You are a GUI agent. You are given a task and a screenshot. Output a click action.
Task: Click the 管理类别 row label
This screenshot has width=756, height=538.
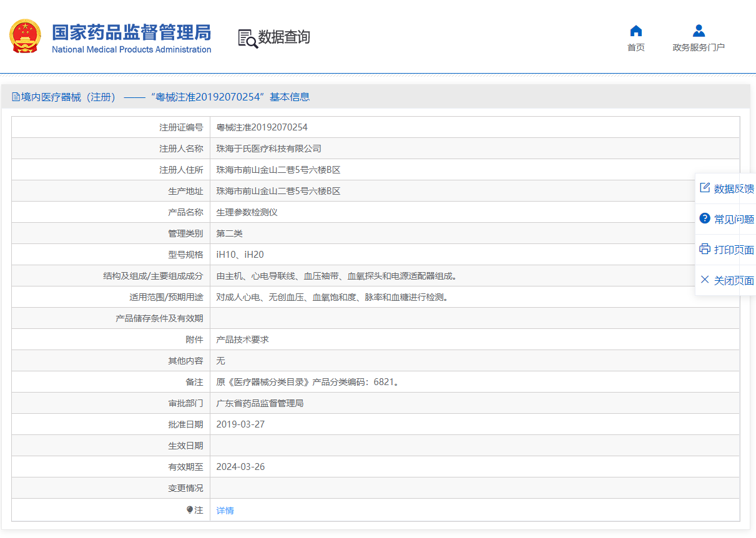186,233
